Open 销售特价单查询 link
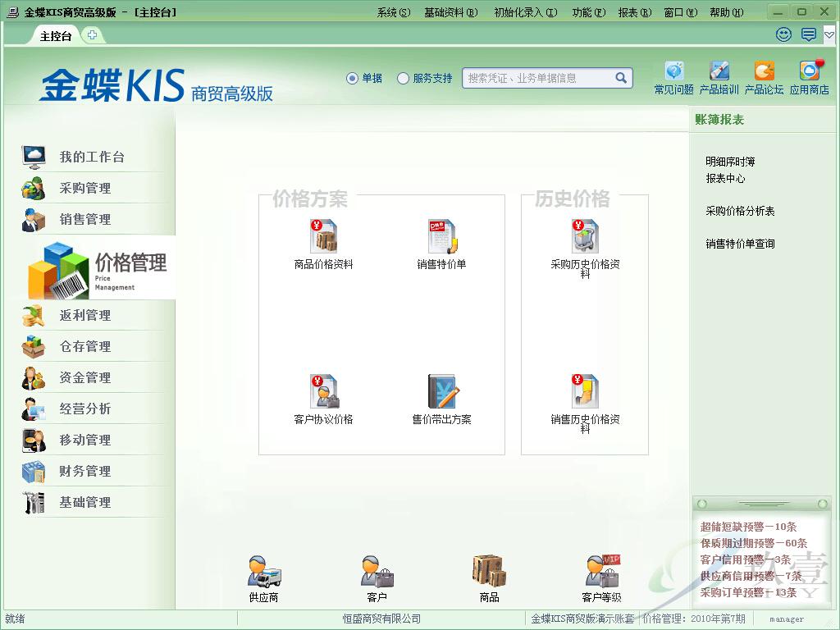The height and width of the screenshot is (630, 840). (x=740, y=244)
